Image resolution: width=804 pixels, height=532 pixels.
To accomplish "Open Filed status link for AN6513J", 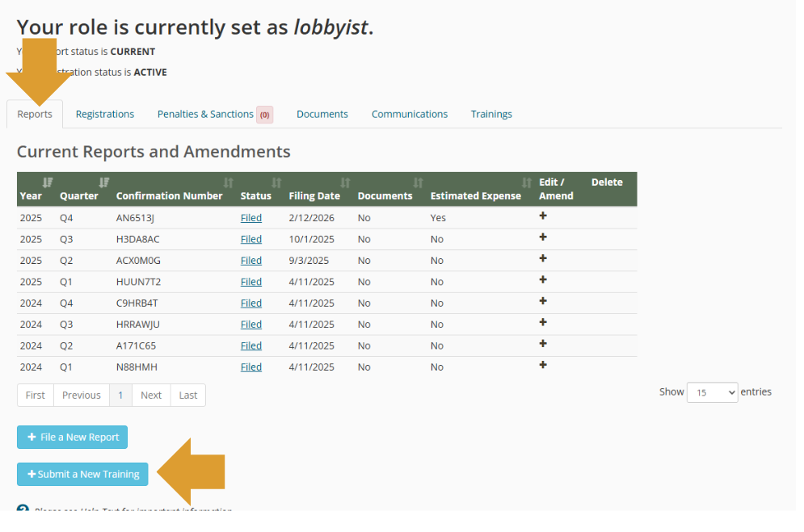I will 251,218.
